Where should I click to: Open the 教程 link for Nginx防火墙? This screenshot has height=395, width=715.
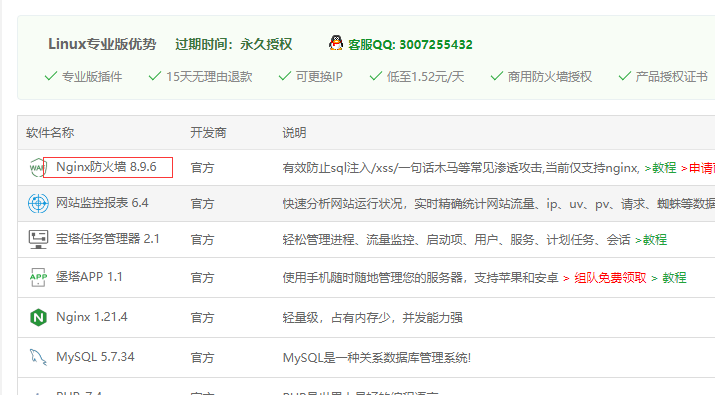[660, 168]
